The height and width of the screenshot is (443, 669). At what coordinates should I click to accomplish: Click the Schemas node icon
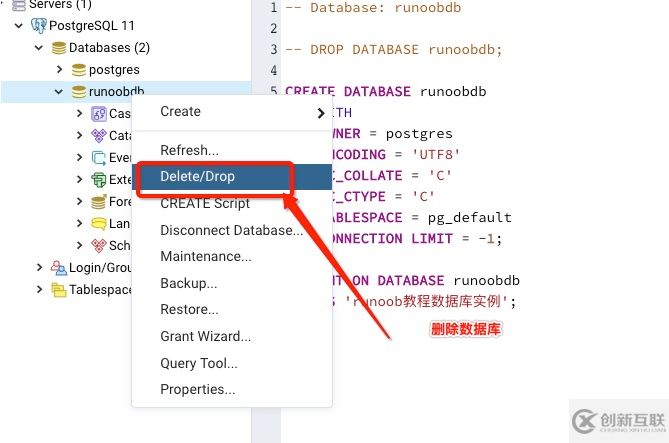(99, 246)
